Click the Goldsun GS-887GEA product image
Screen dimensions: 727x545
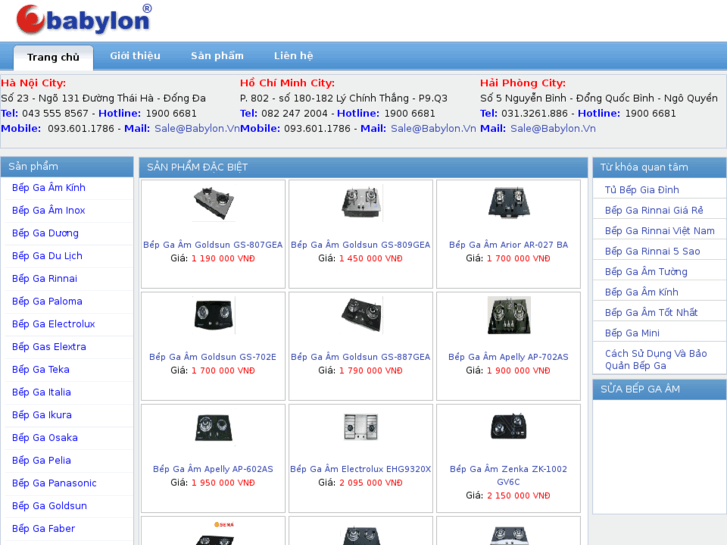361,315
